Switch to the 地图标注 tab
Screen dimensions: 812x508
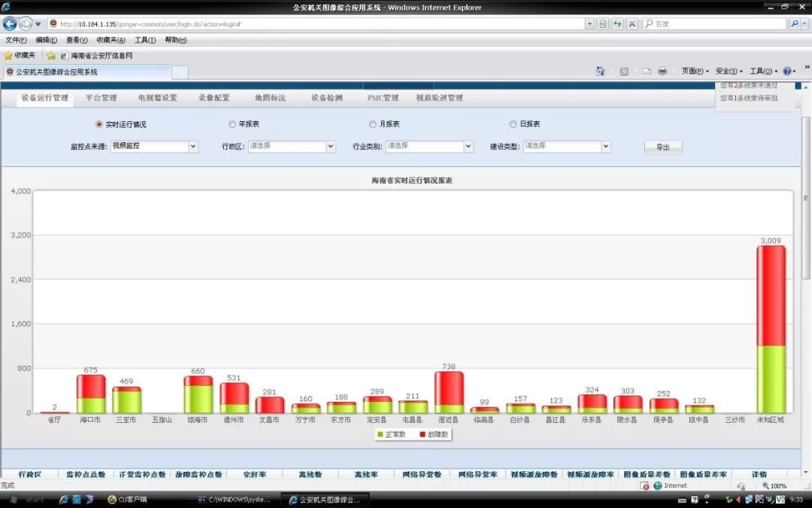[270, 97]
